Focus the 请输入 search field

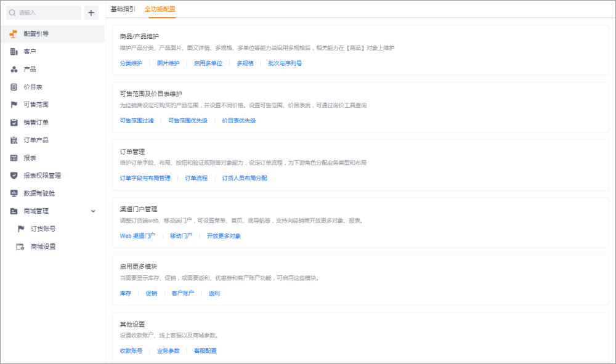point(44,12)
